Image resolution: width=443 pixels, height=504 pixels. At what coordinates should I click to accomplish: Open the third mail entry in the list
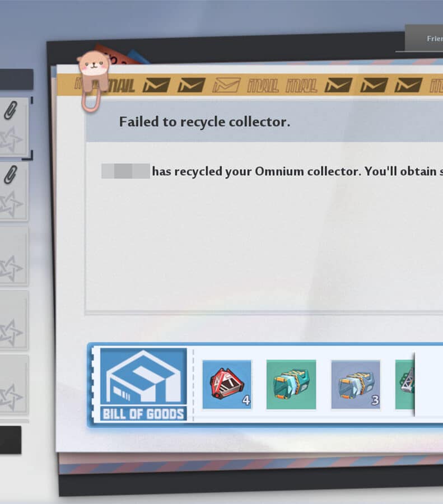pos(14,256)
